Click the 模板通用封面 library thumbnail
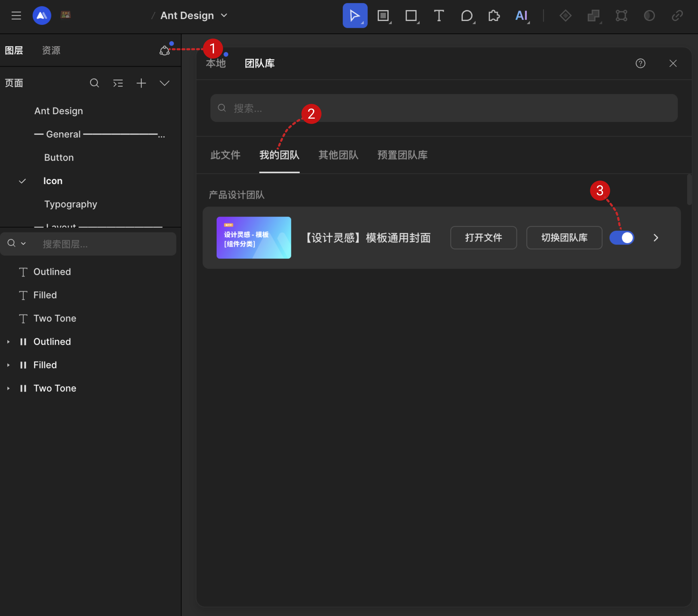Viewport: 698px width, 616px height. 254,238
